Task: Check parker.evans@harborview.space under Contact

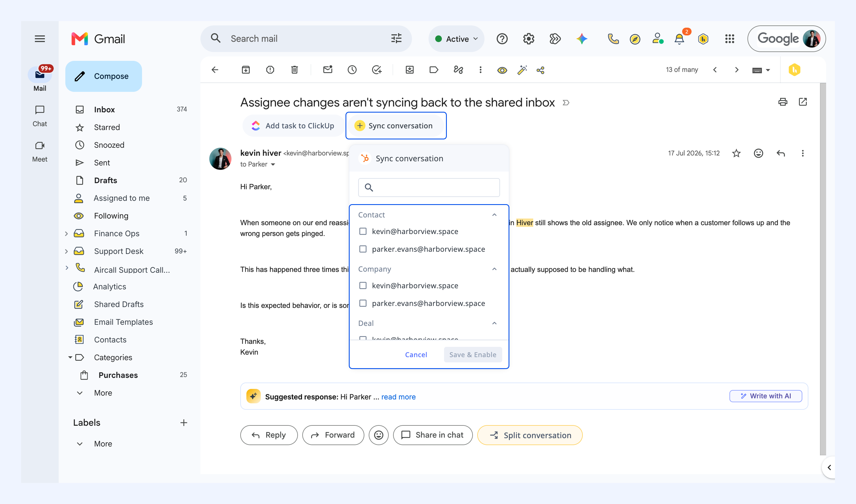Action: 363,249
